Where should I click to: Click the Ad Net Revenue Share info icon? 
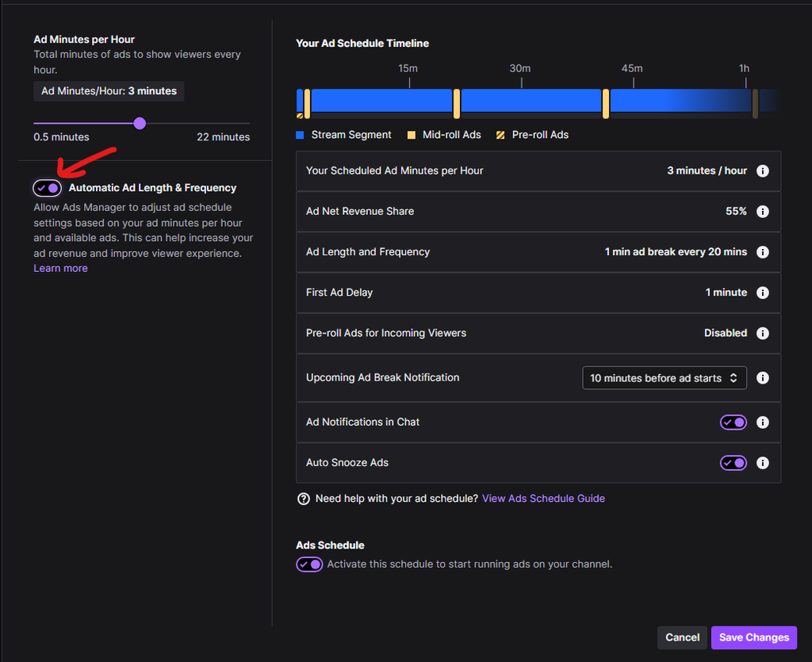pos(763,211)
